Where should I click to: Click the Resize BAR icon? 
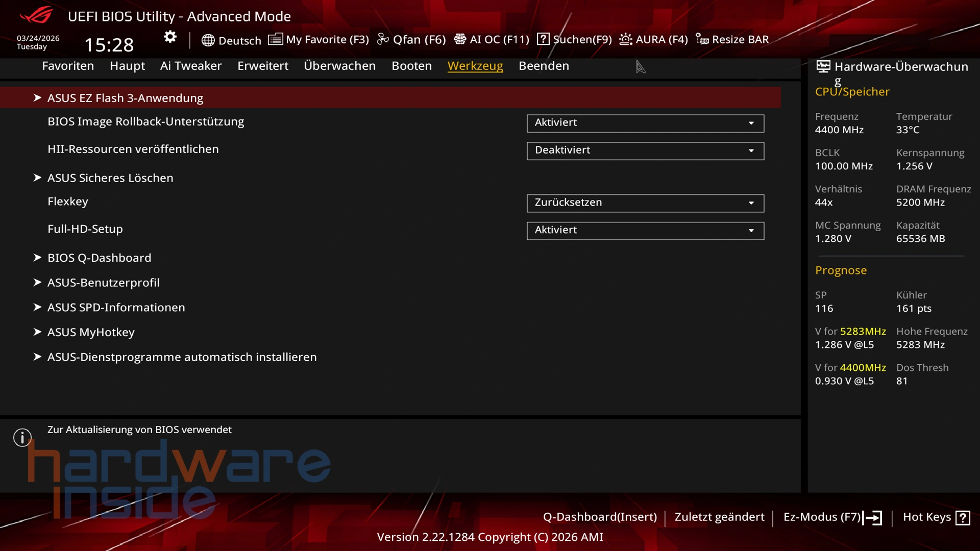(702, 39)
